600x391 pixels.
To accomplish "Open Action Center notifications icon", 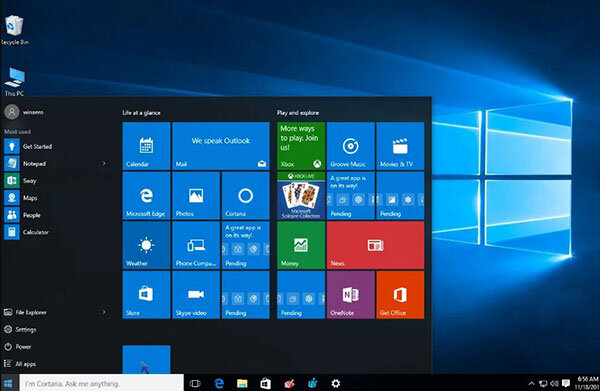I will pos(566,383).
